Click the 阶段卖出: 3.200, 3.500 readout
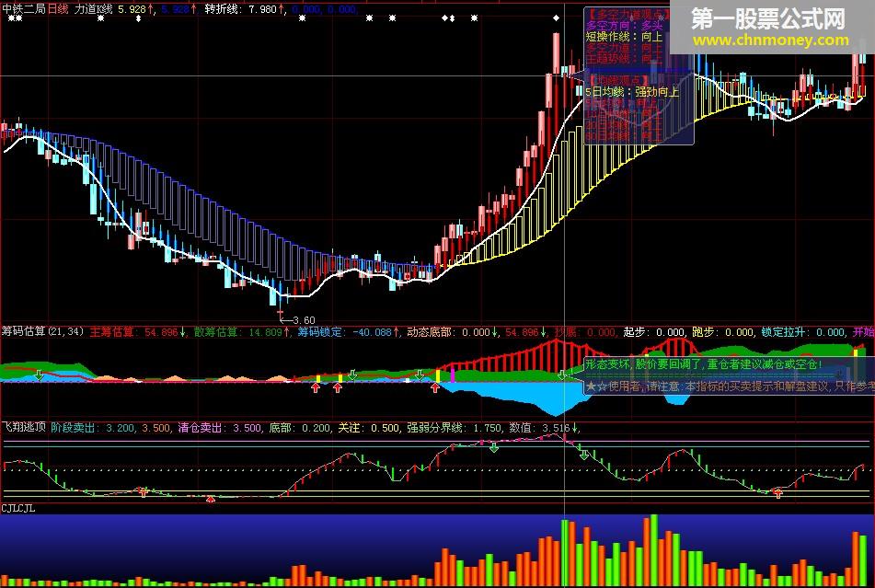The width and height of the screenshot is (875, 588). click(109, 428)
